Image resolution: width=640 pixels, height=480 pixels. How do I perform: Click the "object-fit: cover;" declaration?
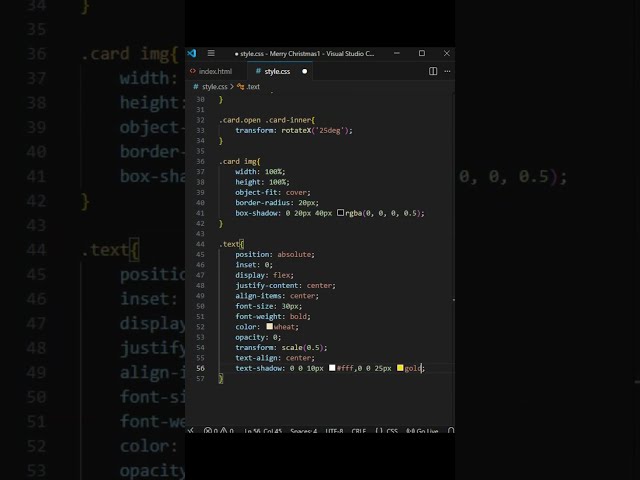pyautogui.click(x=273, y=192)
